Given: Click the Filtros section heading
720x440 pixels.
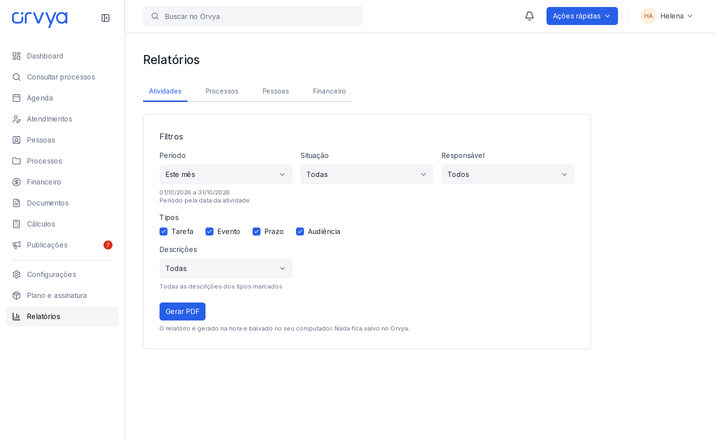Looking at the screenshot, I should click(x=171, y=137).
